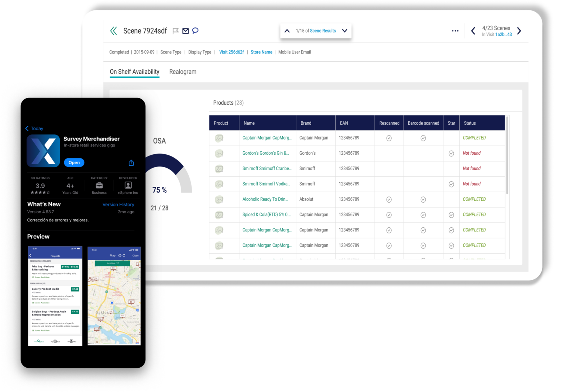Click the share icon in the App Store listing
The image size is (567, 392).
click(131, 162)
